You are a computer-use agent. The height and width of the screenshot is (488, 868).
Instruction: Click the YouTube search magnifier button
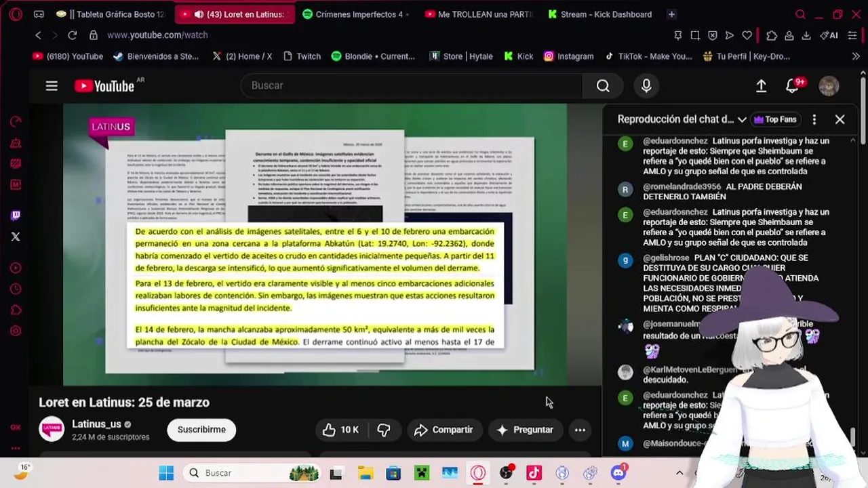pyautogui.click(x=603, y=85)
